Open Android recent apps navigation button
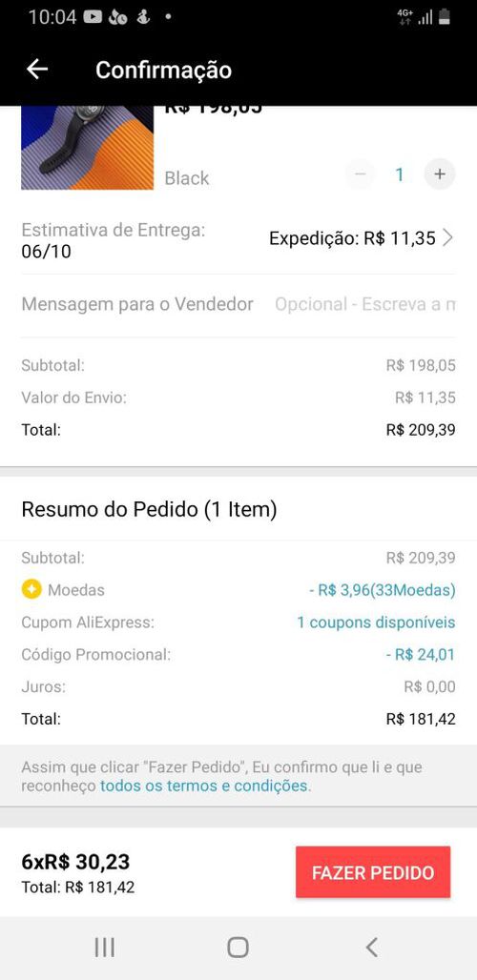The image size is (477, 980). [x=104, y=948]
